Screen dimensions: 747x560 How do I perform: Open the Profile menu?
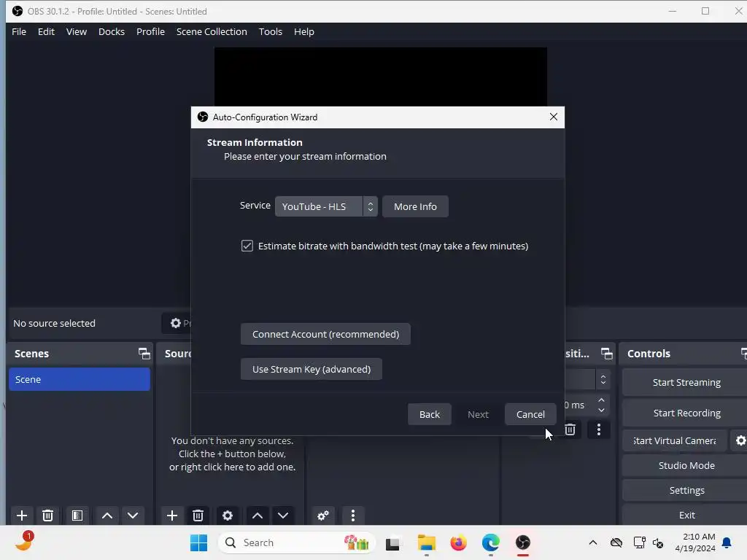(x=150, y=32)
